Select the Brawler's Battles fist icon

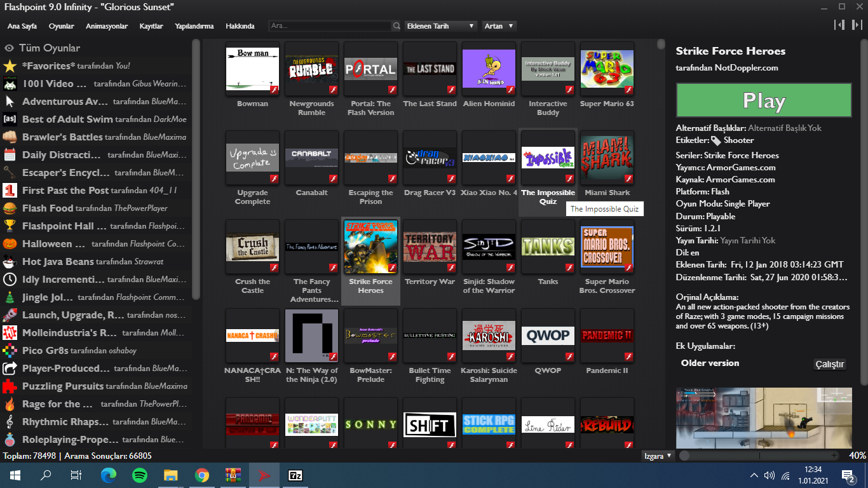click(10, 137)
